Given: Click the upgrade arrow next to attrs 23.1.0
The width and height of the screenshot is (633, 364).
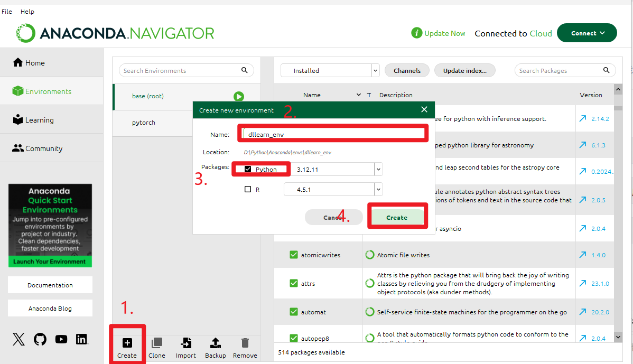Looking at the screenshot, I should [x=582, y=283].
